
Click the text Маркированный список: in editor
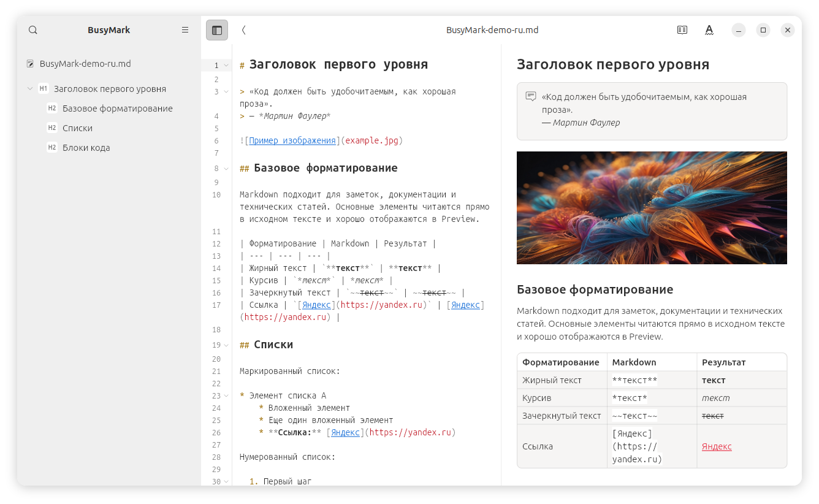coord(290,371)
